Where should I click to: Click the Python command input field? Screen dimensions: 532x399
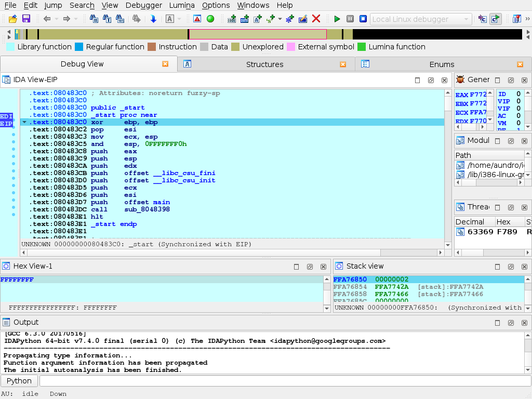(284, 381)
